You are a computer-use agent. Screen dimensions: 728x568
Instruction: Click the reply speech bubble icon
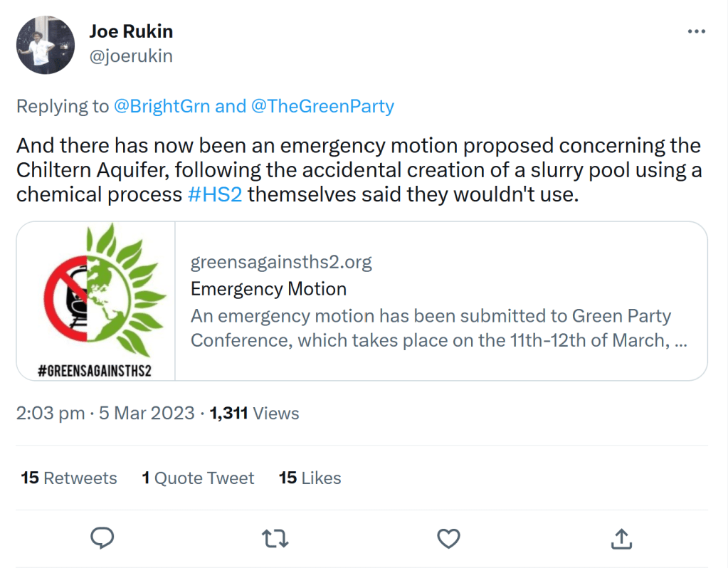pos(103,538)
